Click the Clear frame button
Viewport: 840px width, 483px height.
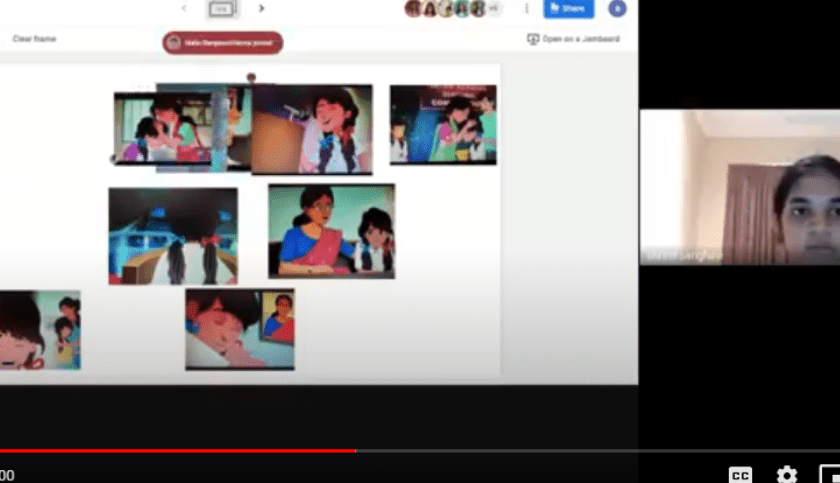tap(34, 39)
